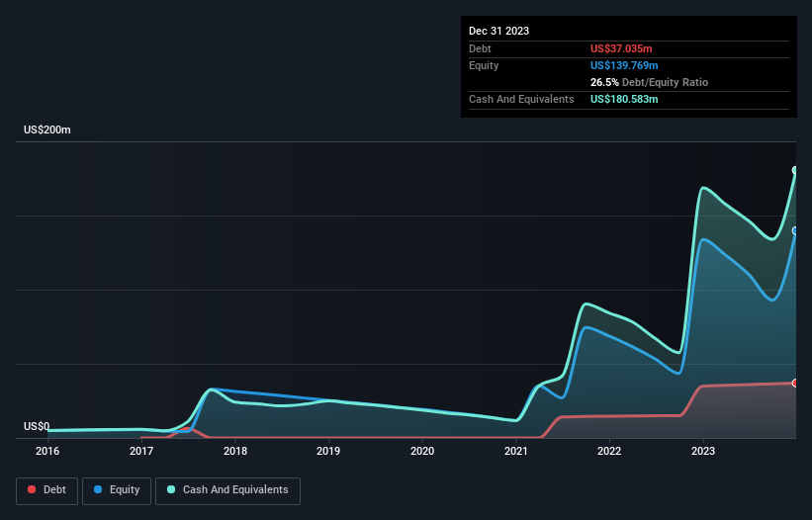Toggle Cash And Equivalents legend button
Image resolution: width=812 pixels, height=520 pixels.
point(227,490)
